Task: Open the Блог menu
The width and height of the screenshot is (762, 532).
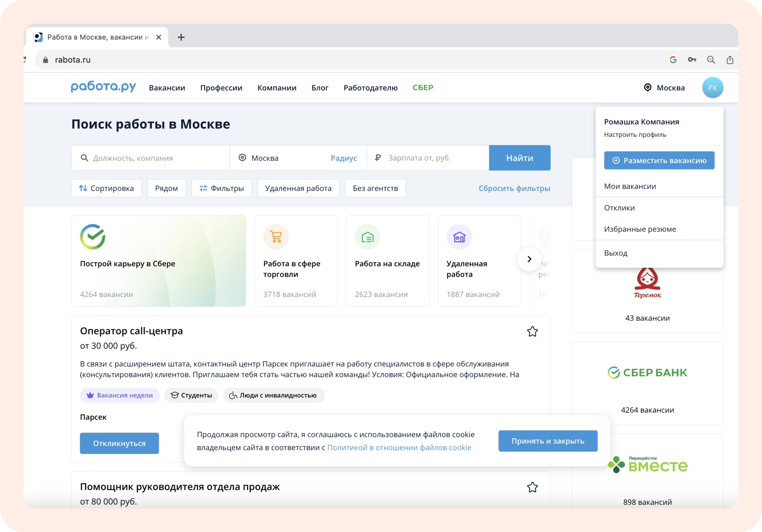Action: pyautogui.click(x=320, y=88)
